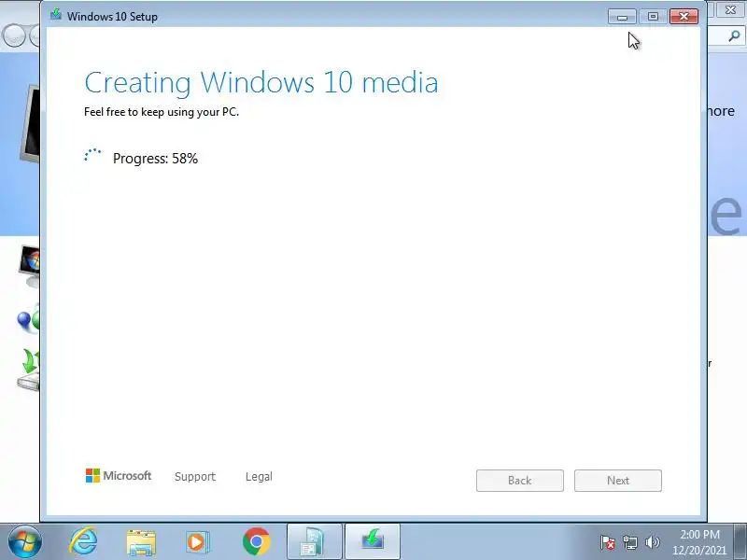Open Google Chrome from the taskbar
The width and height of the screenshot is (747, 560).
[256, 542]
